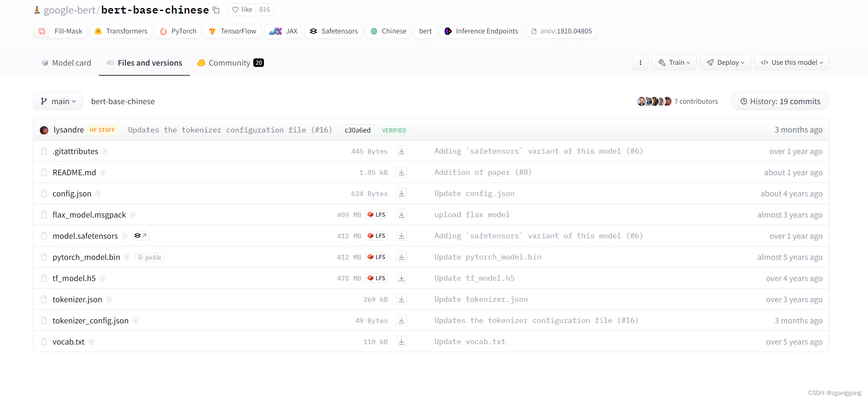Show the security scan shield for config.json
Image resolution: width=868 pixels, height=400 pixels.
(98, 194)
